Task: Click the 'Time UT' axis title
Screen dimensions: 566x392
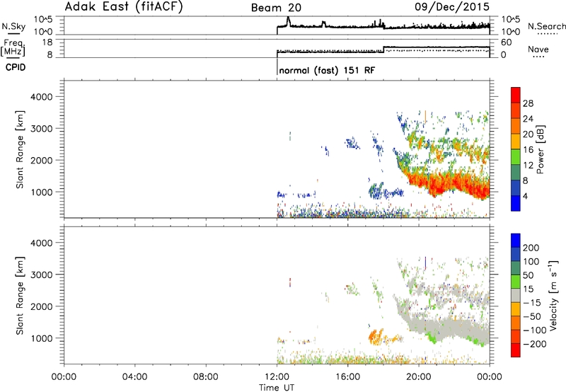Action: point(277,387)
